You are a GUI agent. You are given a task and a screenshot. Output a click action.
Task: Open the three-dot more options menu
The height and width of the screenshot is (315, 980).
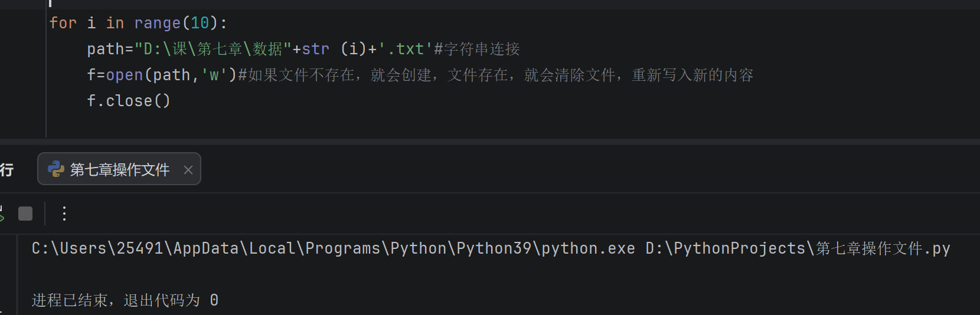pos(64,214)
